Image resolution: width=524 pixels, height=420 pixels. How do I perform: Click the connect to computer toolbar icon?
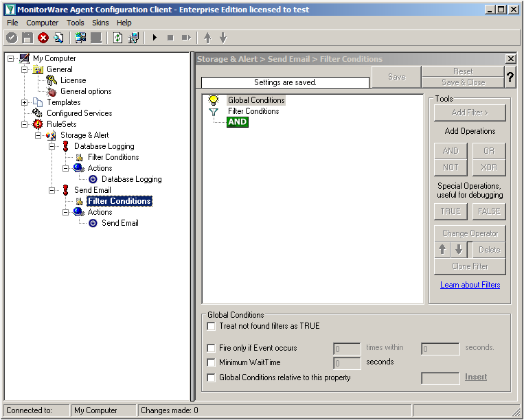tap(80, 38)
